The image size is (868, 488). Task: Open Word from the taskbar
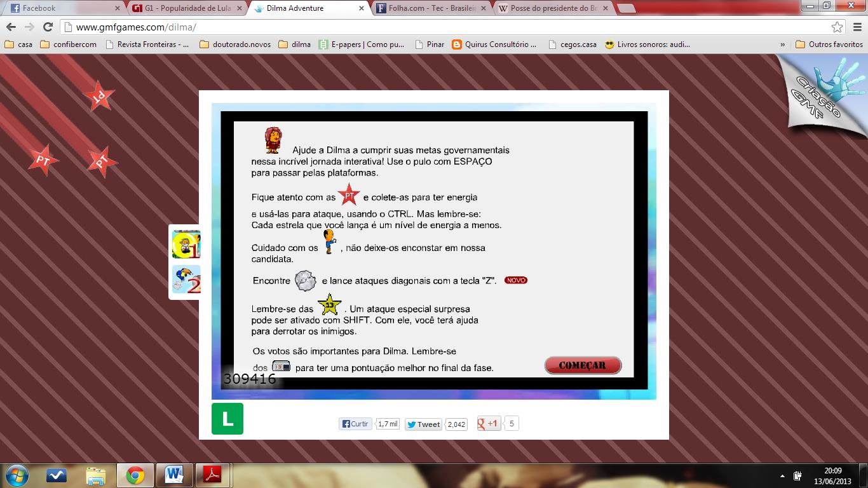click(x=173, y=475)
